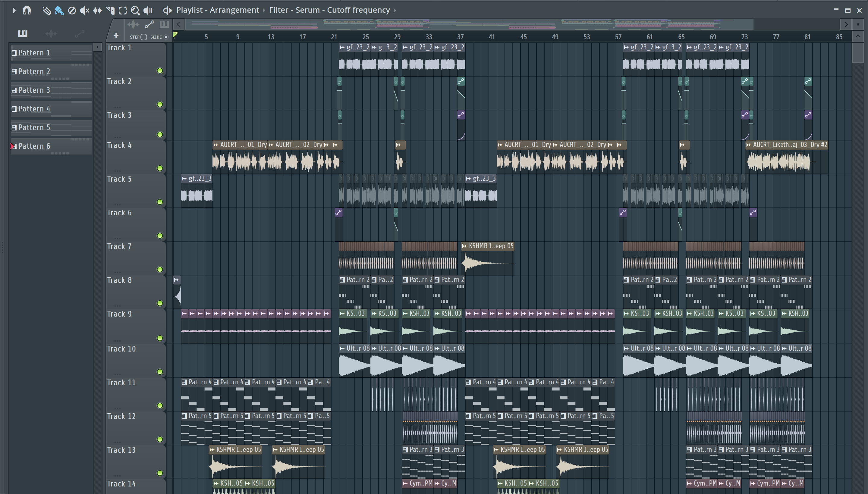The width and height of the screenshot is (868, 494).
Task: Expand arrow after Playlist - Arrangement
Action: [264, 11]
